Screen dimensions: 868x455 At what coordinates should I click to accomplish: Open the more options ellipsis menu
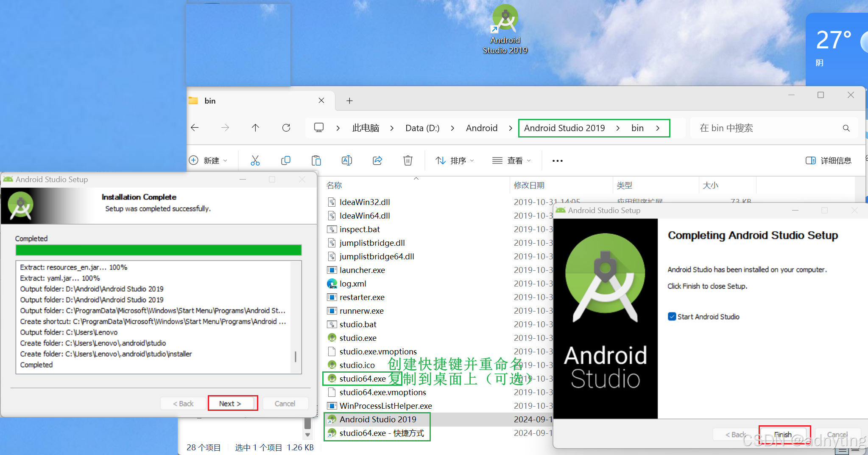558,161
